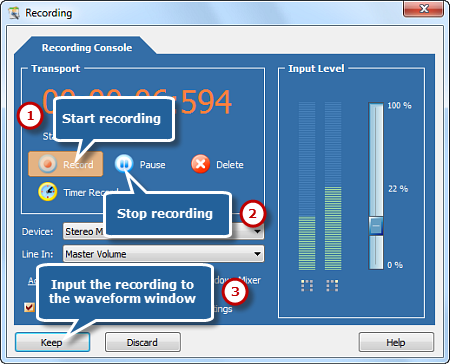Click the input level slider handle

376,226
